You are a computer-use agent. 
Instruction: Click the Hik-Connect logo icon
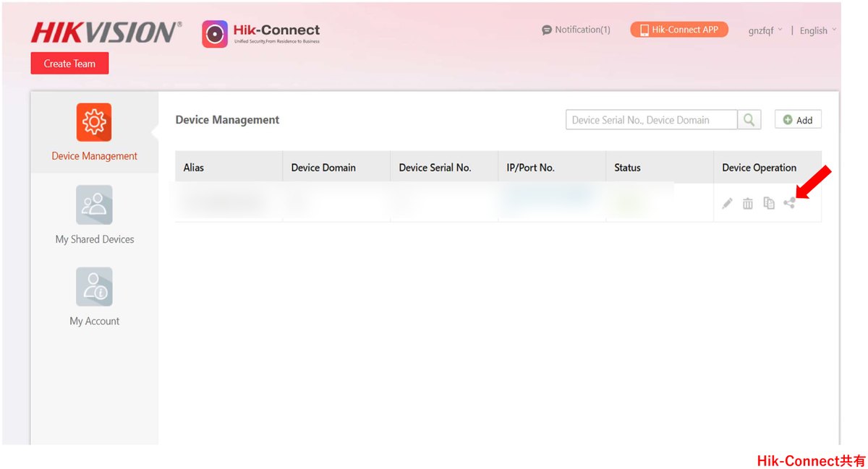(x=215, y=35)
